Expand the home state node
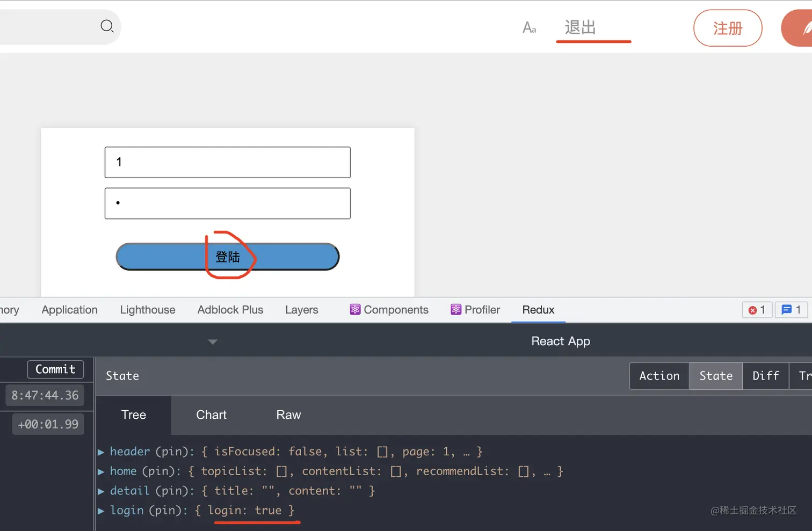Viewport: 812px width, 531px height. click(101, 471)
